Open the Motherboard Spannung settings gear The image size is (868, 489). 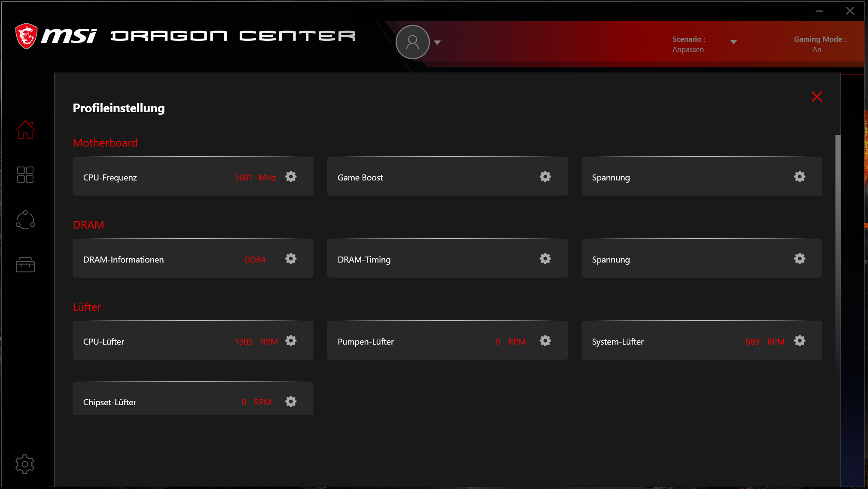[x=799, y=177]
